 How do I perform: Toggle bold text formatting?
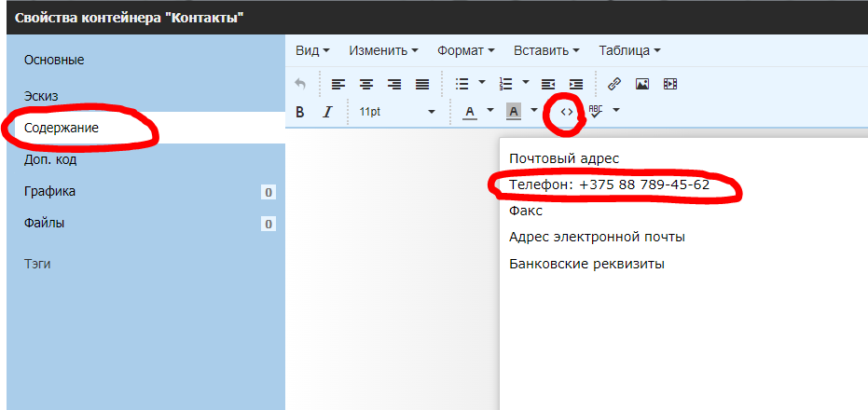(x=300, y=112)
